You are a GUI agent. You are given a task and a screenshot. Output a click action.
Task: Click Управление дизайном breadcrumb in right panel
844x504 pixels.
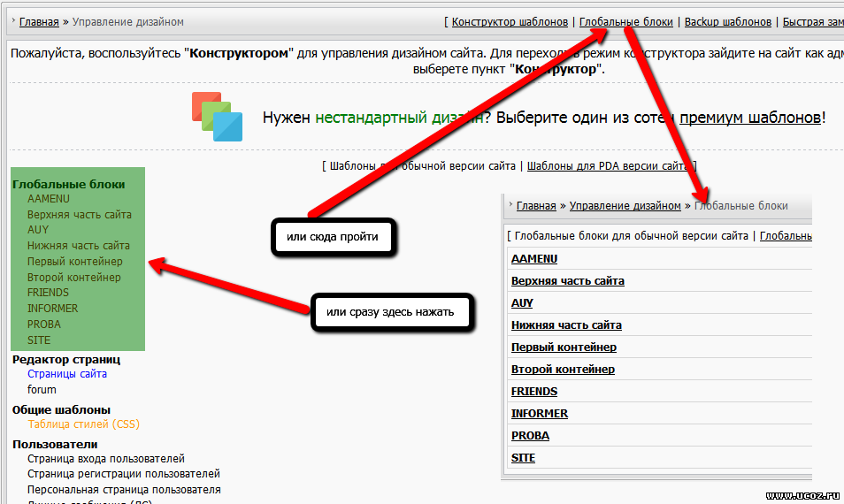625,206
